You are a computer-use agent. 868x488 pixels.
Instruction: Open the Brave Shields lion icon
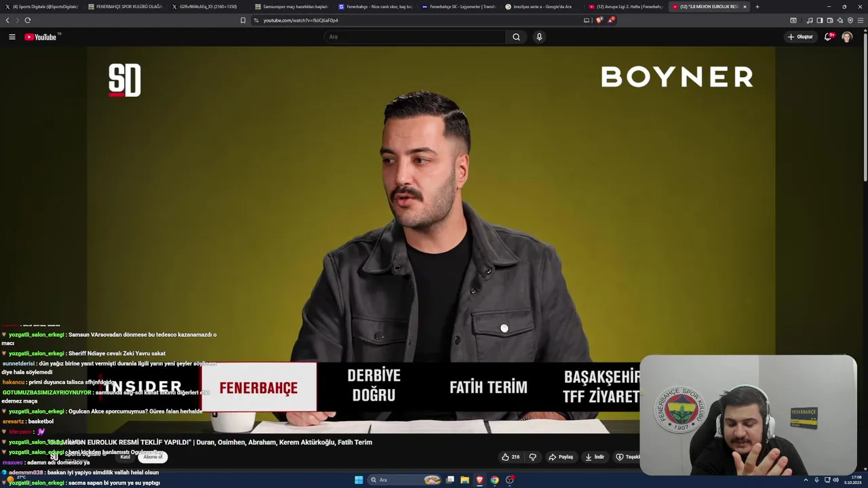coord(599,20)
